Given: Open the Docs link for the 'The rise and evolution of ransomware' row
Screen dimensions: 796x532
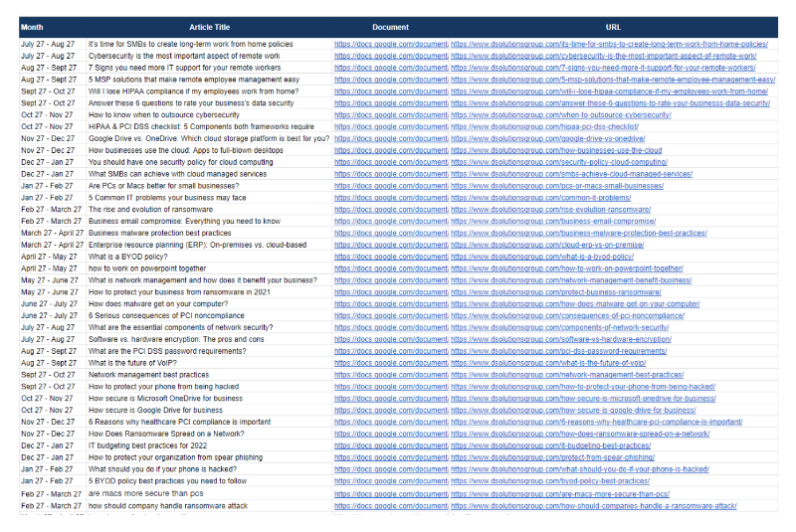Looking at the screenshot, I should [x=391, y=210].
